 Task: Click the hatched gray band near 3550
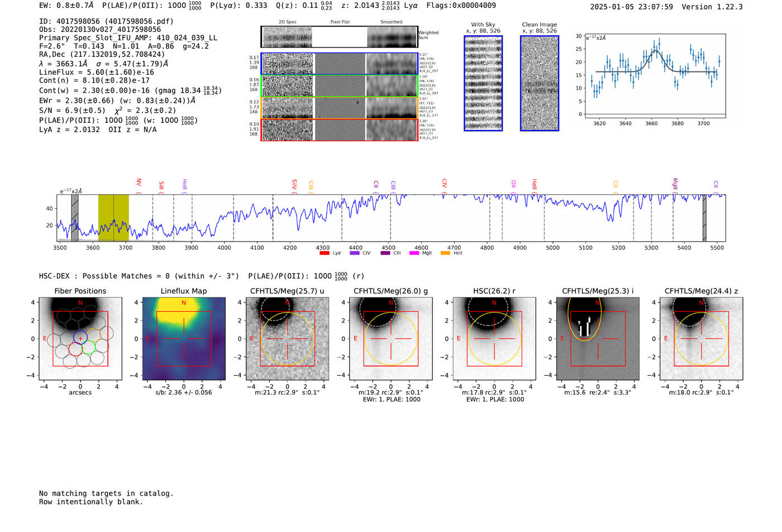tap(74, 218)
